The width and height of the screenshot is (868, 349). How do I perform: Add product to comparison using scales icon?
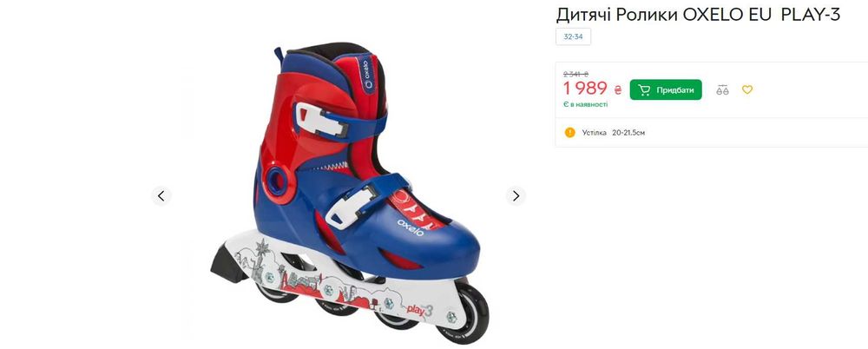pos(722,89)
